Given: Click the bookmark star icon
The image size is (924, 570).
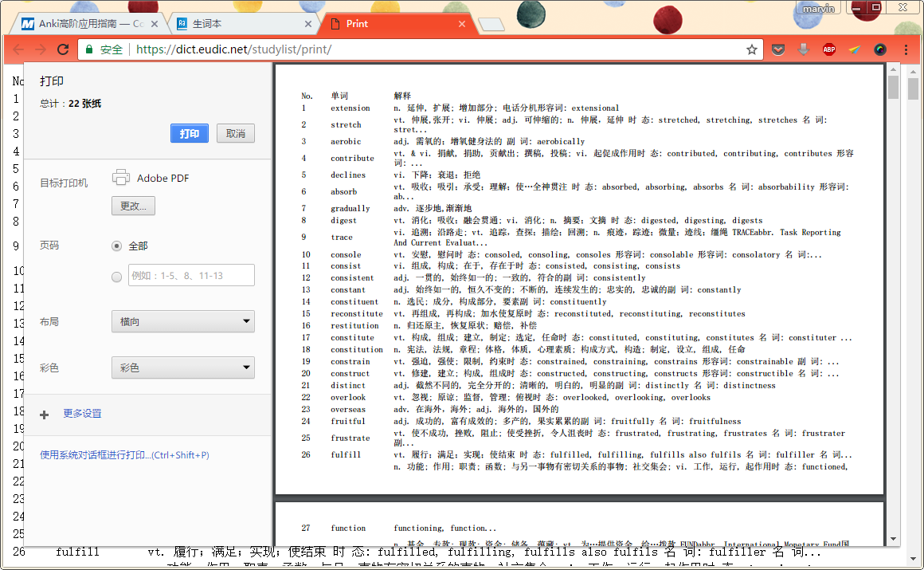Looking at the screenshot, I should [751, 49].
